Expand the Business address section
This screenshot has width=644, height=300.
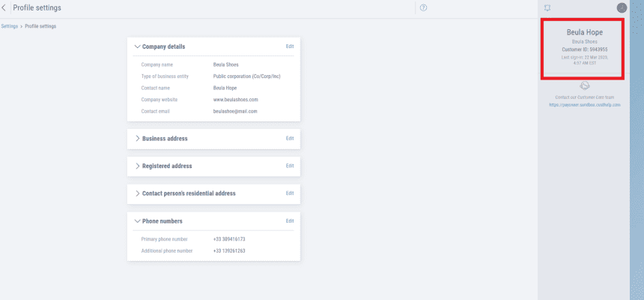pyautogui.click(x=137, y=139)
